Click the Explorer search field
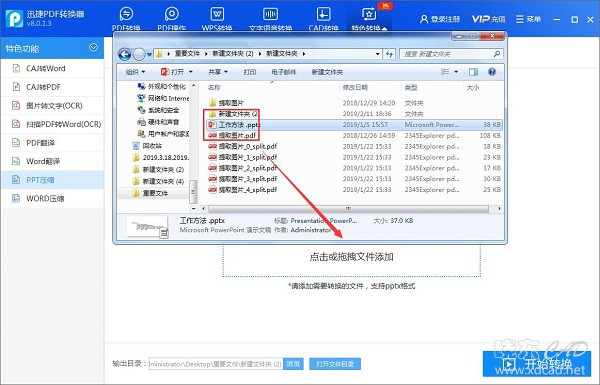600x385 pixels. [451, 54]
